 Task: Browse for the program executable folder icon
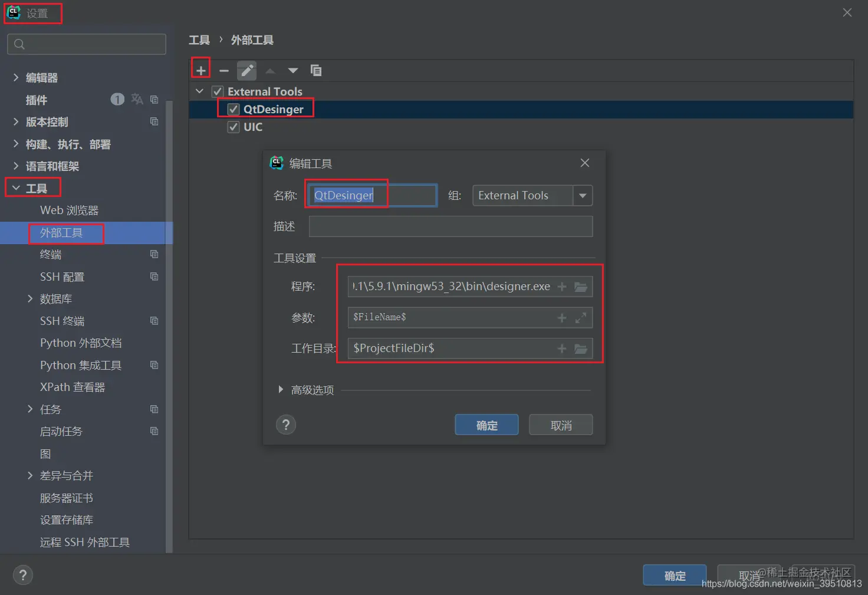tap(581, 287)
